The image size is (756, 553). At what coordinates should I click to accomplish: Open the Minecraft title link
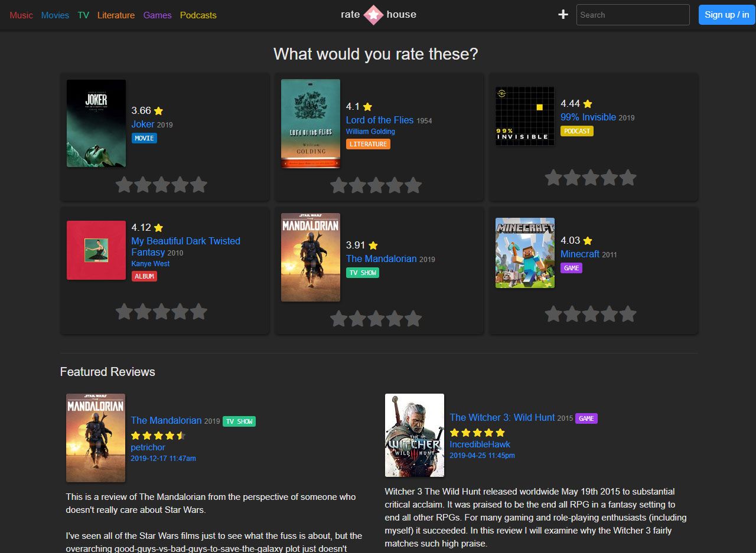click(x=580, y=254)
